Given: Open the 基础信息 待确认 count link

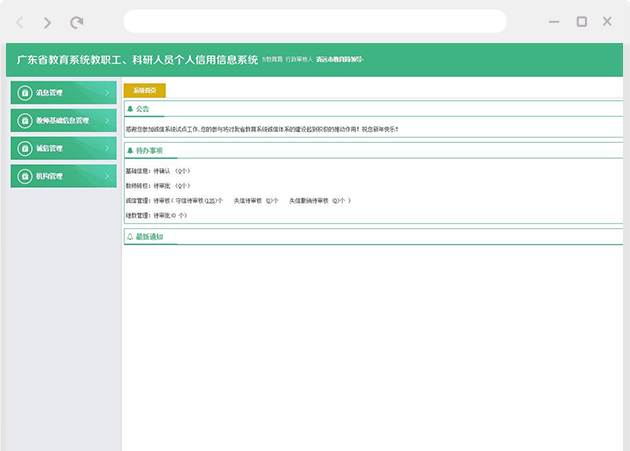Looking at the screenshot, I should (181, 172).
